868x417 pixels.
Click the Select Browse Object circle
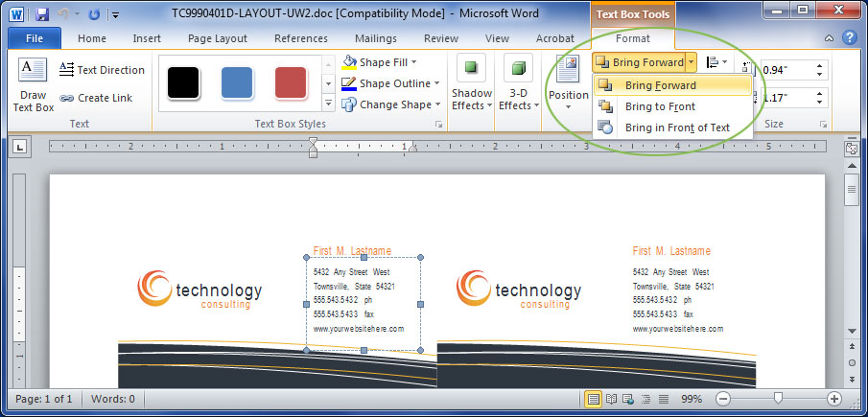(x=852, y=363)
